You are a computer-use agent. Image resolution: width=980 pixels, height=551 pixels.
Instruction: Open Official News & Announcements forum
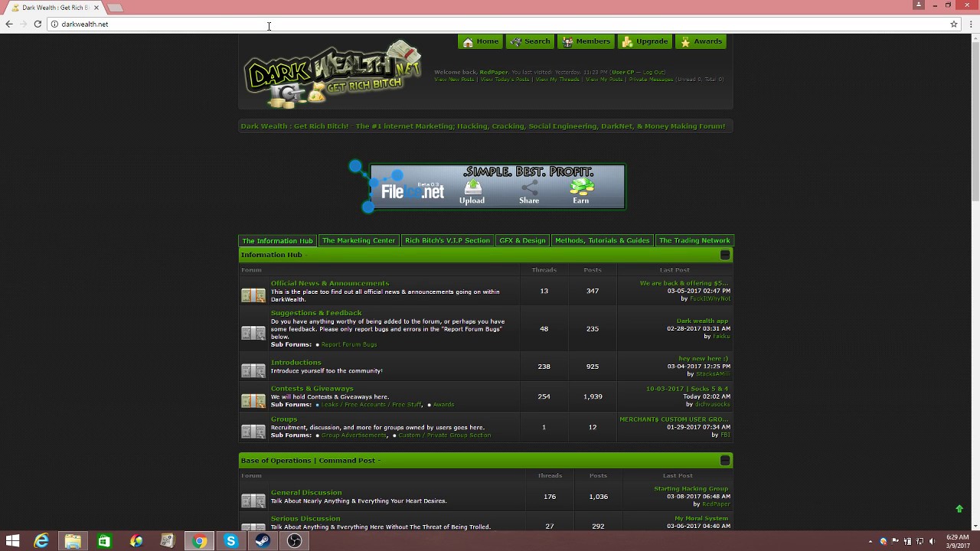tap(330, 283)
